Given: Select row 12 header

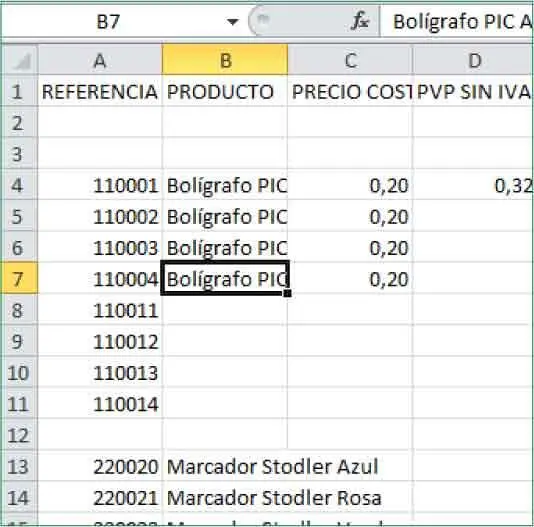Looking at the screenshot, I should (19, 435).
